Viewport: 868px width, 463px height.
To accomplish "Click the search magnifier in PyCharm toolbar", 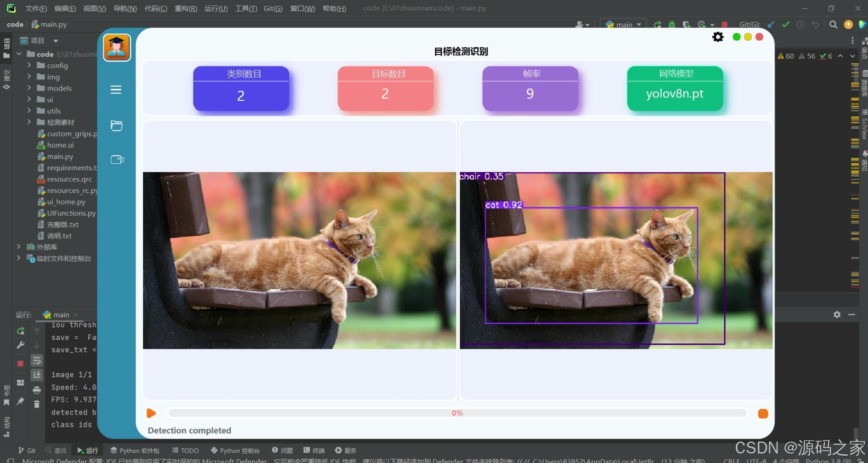I will [x=833, y=24].
